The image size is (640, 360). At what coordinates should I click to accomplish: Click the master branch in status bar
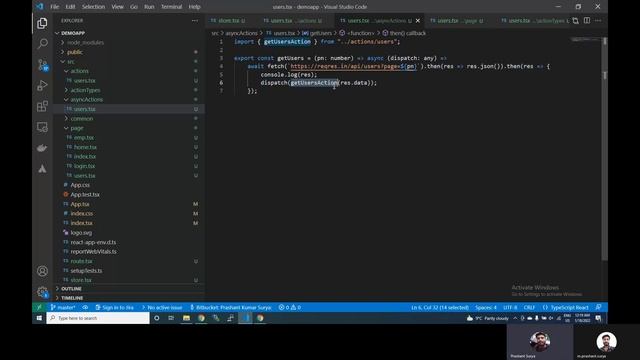tap(63, 307)
